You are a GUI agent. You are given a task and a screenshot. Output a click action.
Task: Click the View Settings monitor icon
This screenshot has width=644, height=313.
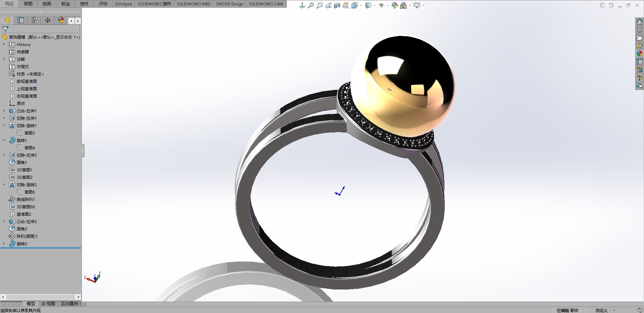pos(417,5)
